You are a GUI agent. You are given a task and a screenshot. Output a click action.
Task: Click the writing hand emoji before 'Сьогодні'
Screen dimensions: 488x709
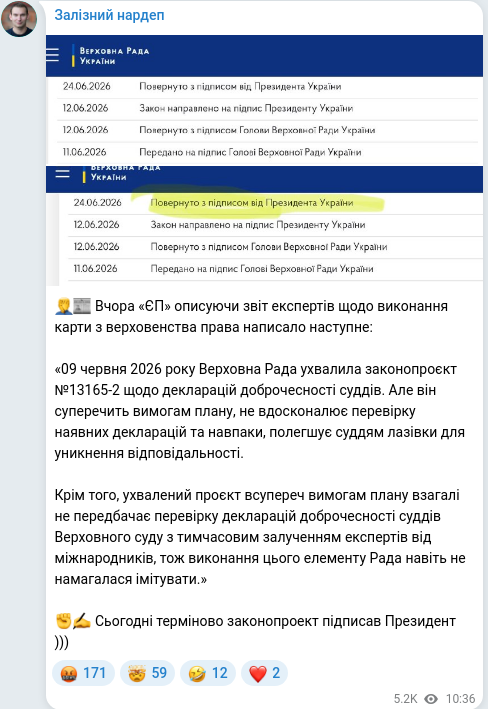(x=82, y=621)
